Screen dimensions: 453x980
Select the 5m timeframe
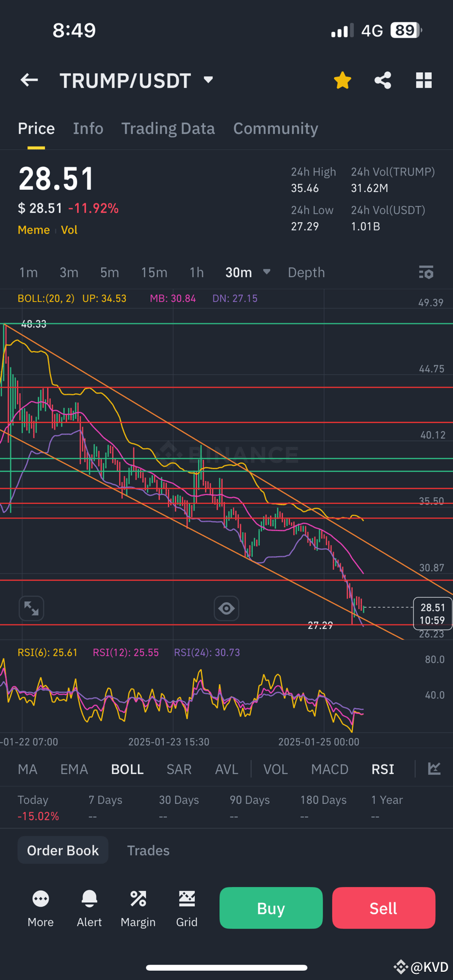109,272
